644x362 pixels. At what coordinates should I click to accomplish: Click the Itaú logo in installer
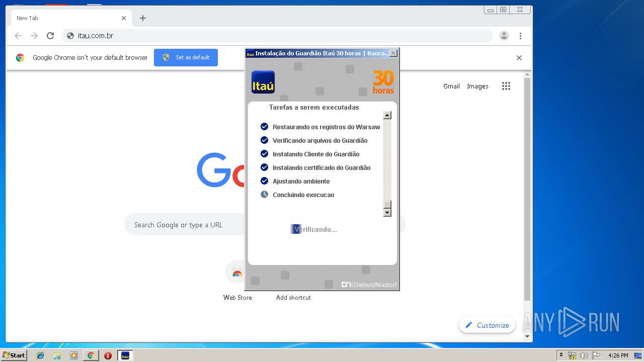[263, 81]
